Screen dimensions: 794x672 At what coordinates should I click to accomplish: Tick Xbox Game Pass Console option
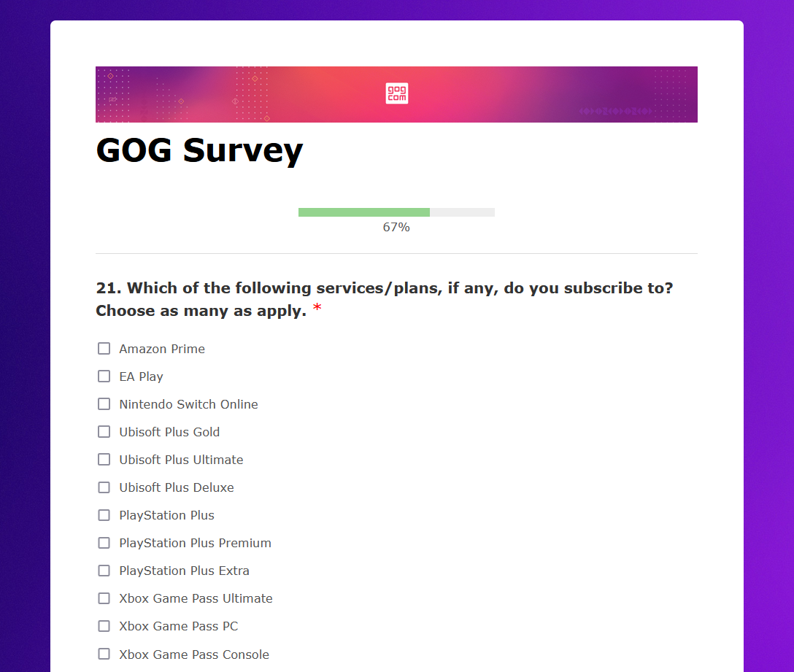(x=104, y=654)
